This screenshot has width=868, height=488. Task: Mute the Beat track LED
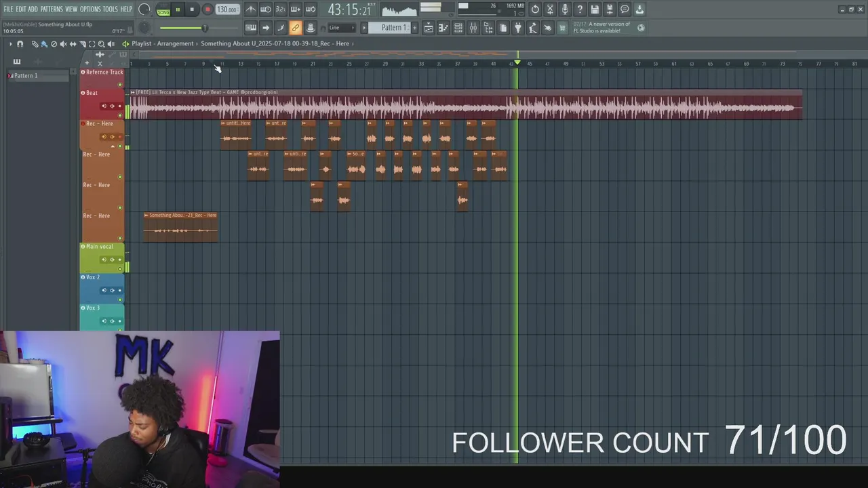[x=121, y=115]
